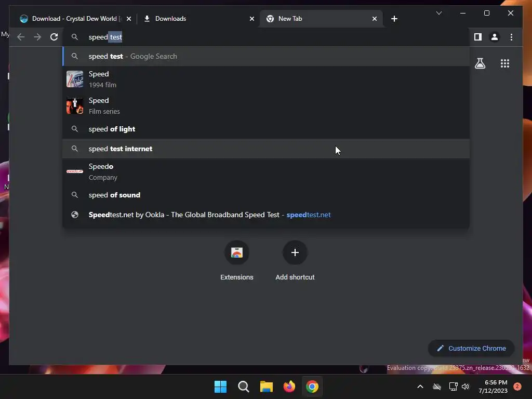Open the tab search chevron
532x399 pixels.
click(438, 13)
